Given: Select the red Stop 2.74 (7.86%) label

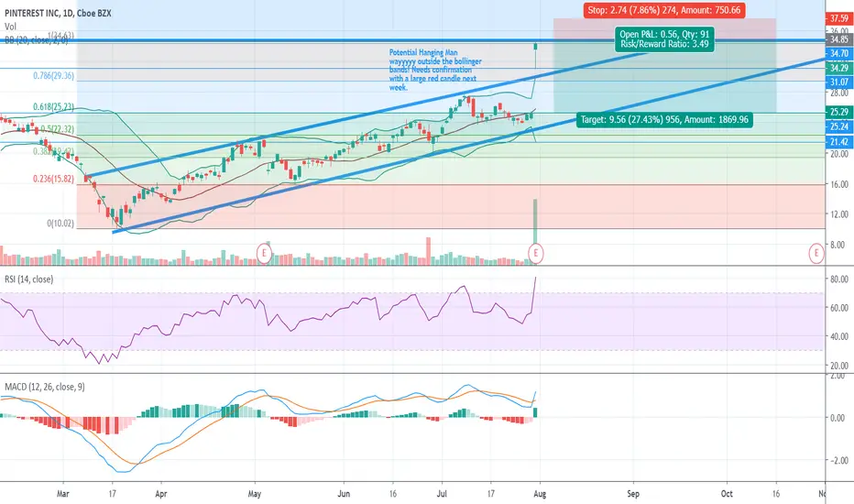Looking at the screenshot, I should [x=664, y=10].
